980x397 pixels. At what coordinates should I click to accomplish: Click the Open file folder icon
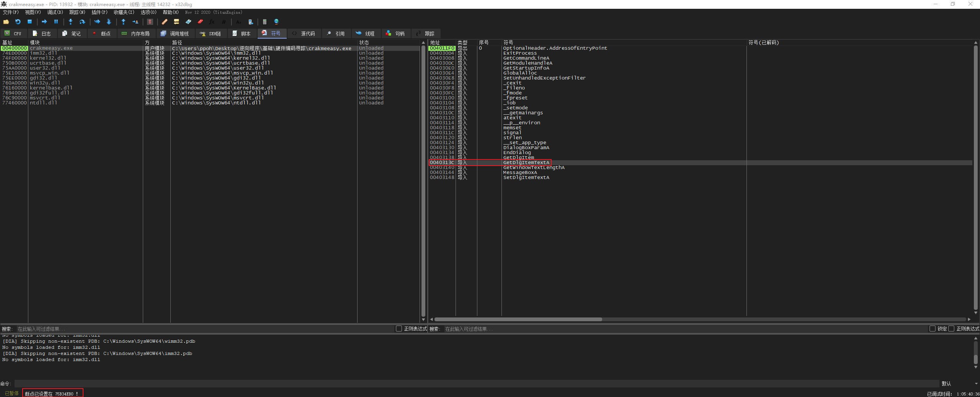point(6,22)
